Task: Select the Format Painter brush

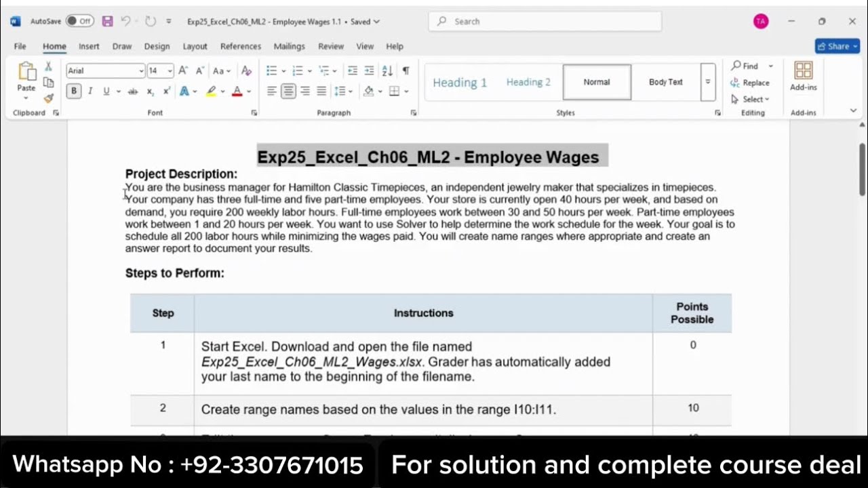Action: click(48, 98)
